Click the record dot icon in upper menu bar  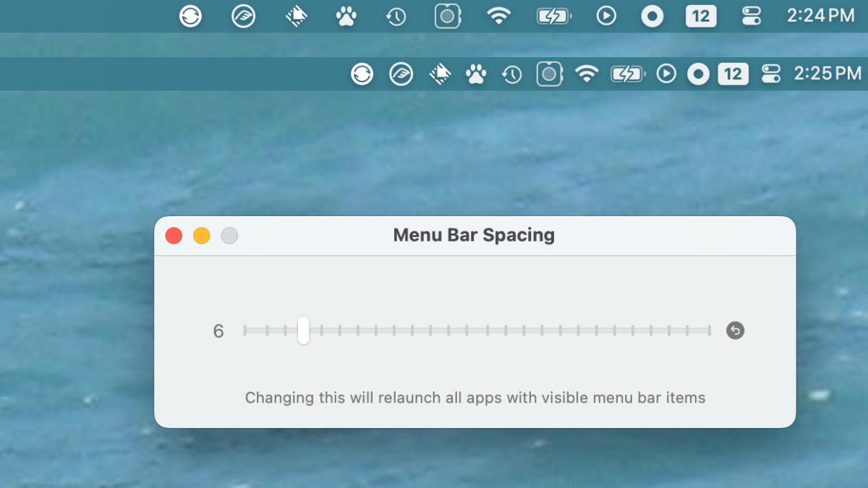tap(652, 16)
